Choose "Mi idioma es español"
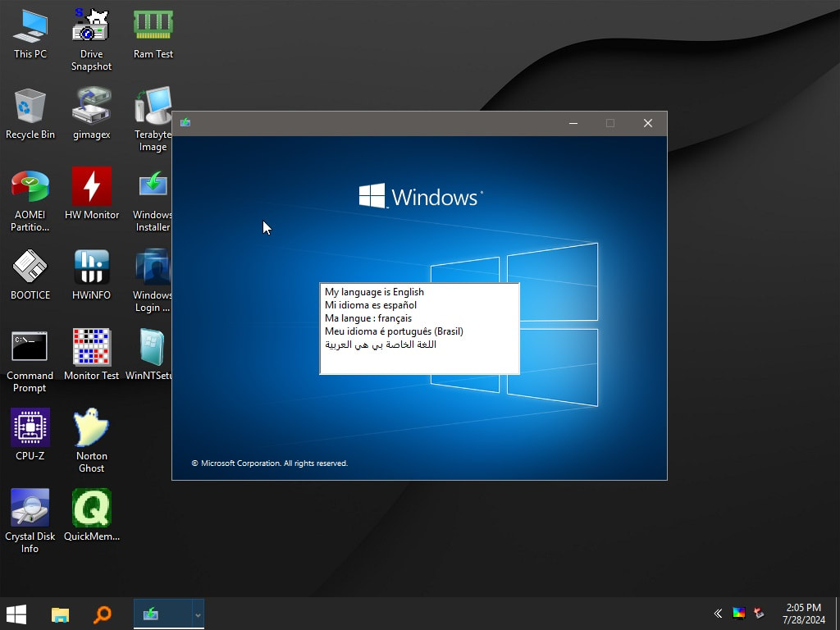The height and width of the screenshot is (630, 840). coord(419,305)
